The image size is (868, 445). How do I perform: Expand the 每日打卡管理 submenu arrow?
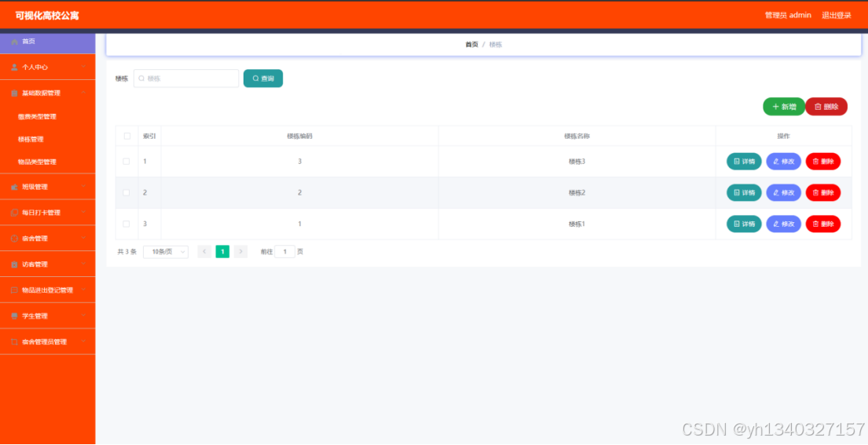pyautogui.click(x=83, y=212)
